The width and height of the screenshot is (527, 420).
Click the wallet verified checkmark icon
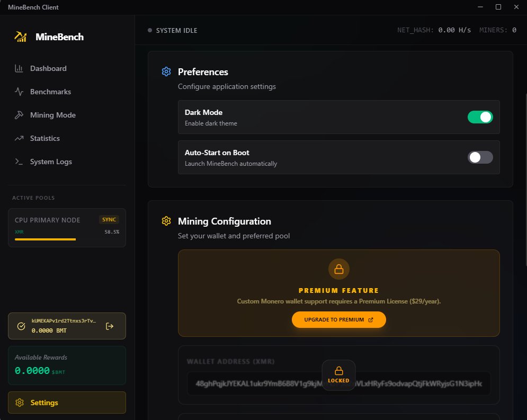click(21, 326)
